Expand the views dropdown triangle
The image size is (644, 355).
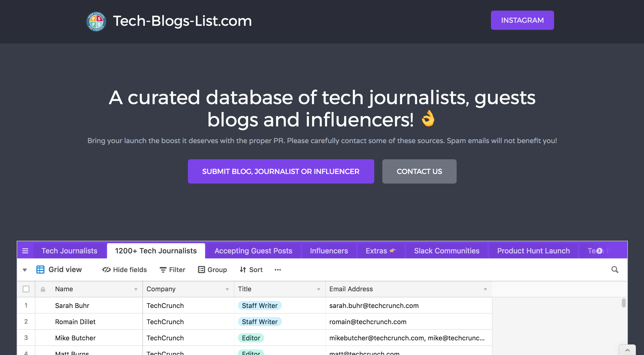[25, 270]
